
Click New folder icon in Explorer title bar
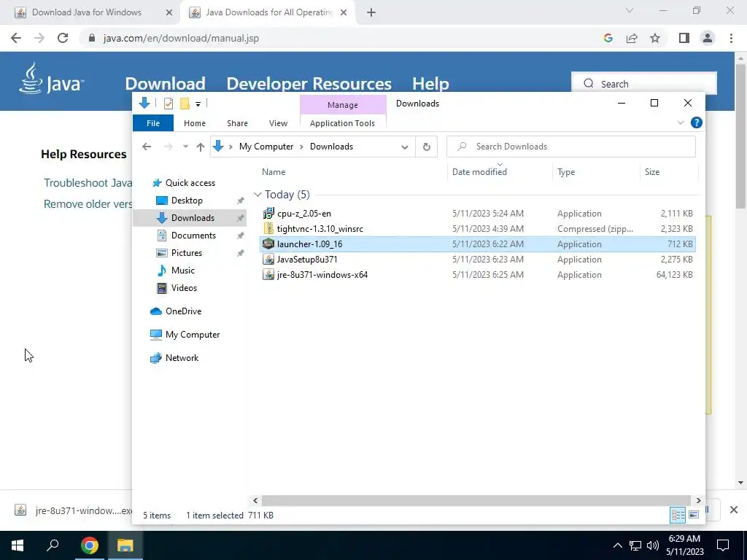tap(185, 104)
